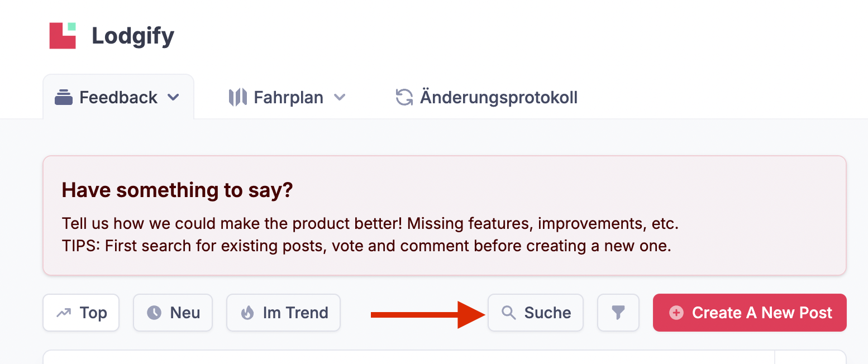Open the Änderungsprotokoll tab

[498, 98]
